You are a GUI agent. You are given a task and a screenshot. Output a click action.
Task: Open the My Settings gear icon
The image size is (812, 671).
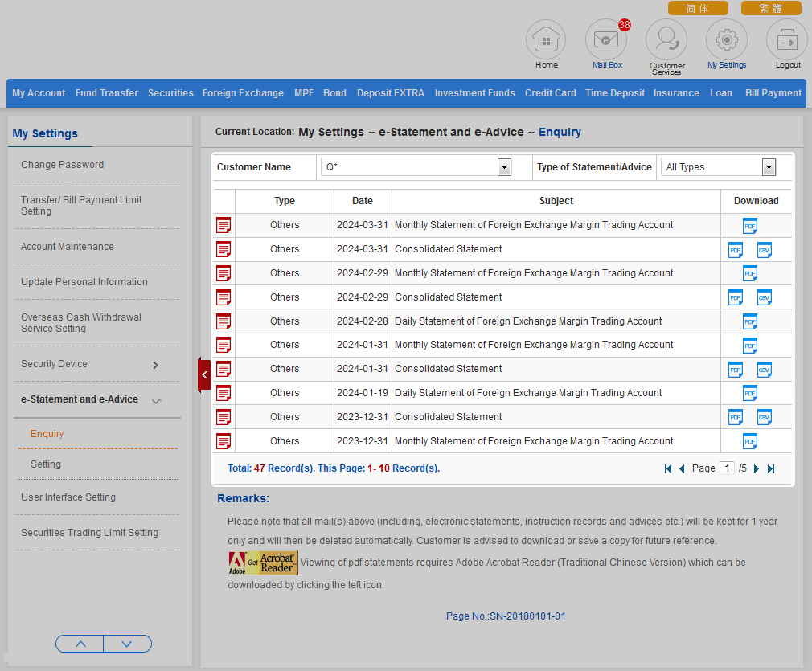727,39
